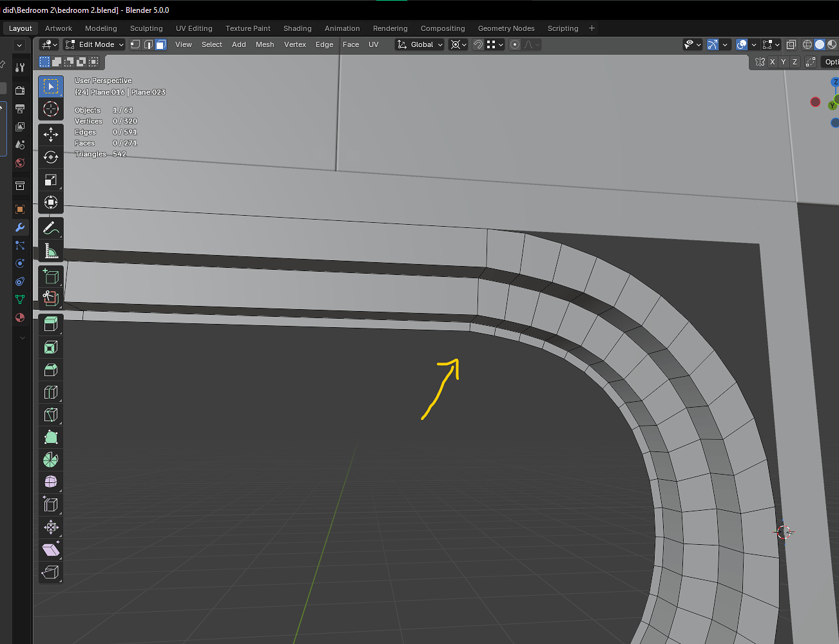
Task: Choose the Poly Build tool
Action: (x=51, y=437)
